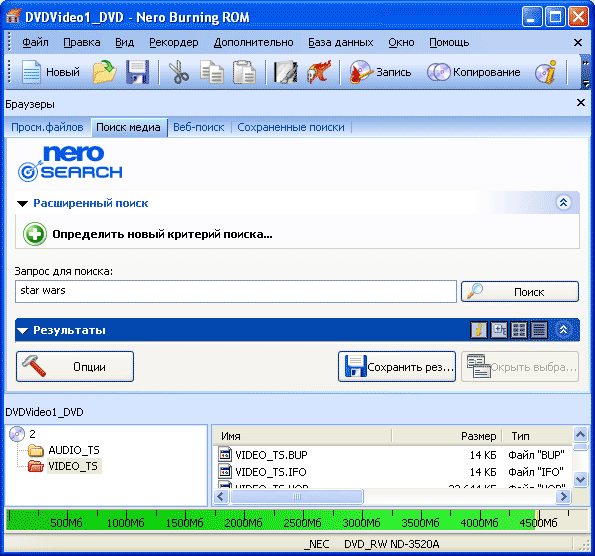Open the Рекордер menu
595x556 pixels.
coord(173,43)
